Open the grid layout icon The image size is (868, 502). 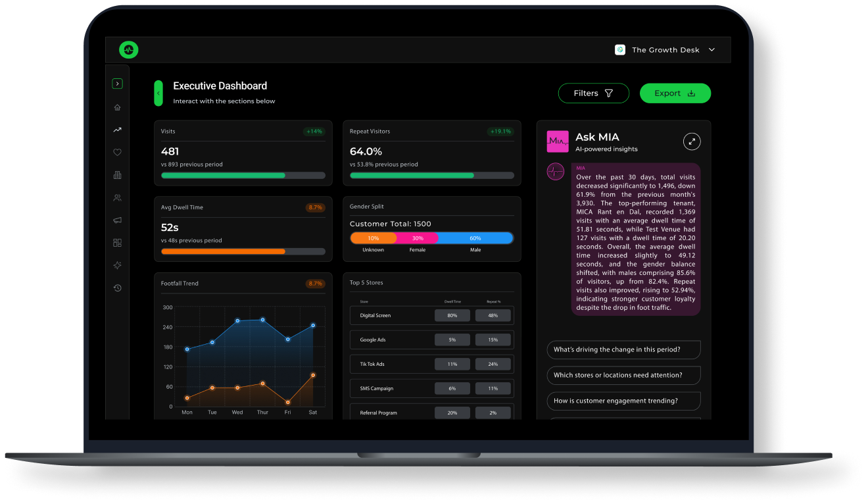click(x=117, y=243)
